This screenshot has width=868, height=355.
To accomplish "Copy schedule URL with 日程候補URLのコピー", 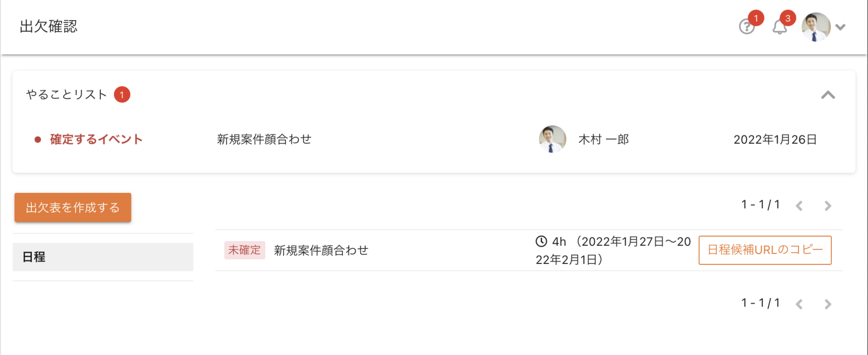I will pyautogui.click(x=765, y=250).
